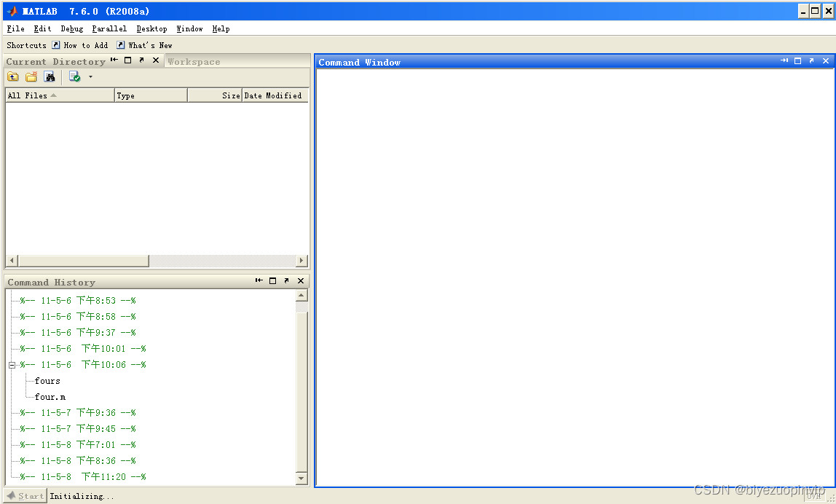836x504 pixels.
Task: Undock the Command Window panel
Action: click(812, 60)
